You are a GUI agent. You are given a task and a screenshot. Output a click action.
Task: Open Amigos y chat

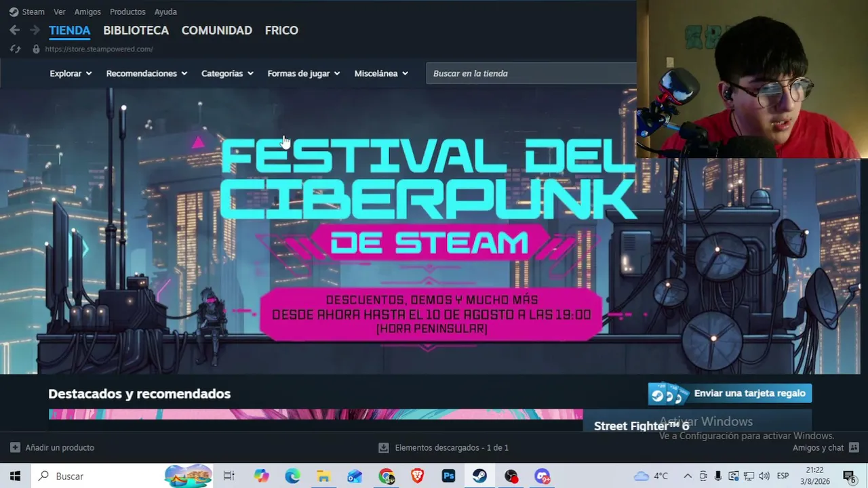click(818, 447)
